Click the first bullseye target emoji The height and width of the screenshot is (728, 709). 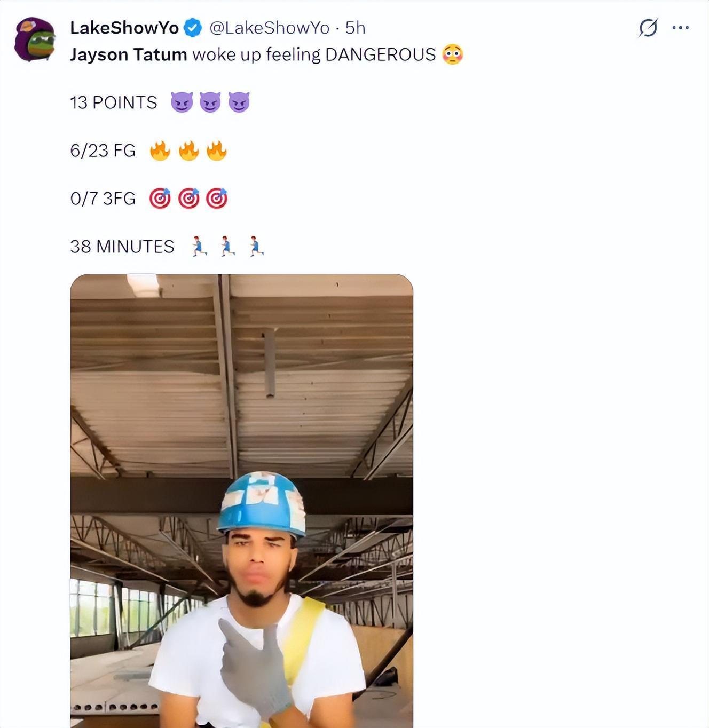coord(160,198)
